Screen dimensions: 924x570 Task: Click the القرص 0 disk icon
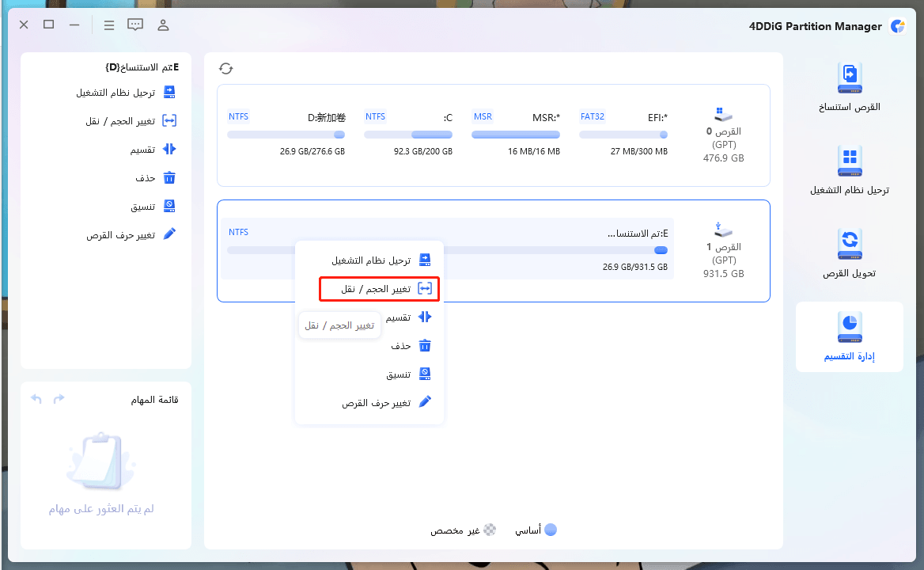722,112
